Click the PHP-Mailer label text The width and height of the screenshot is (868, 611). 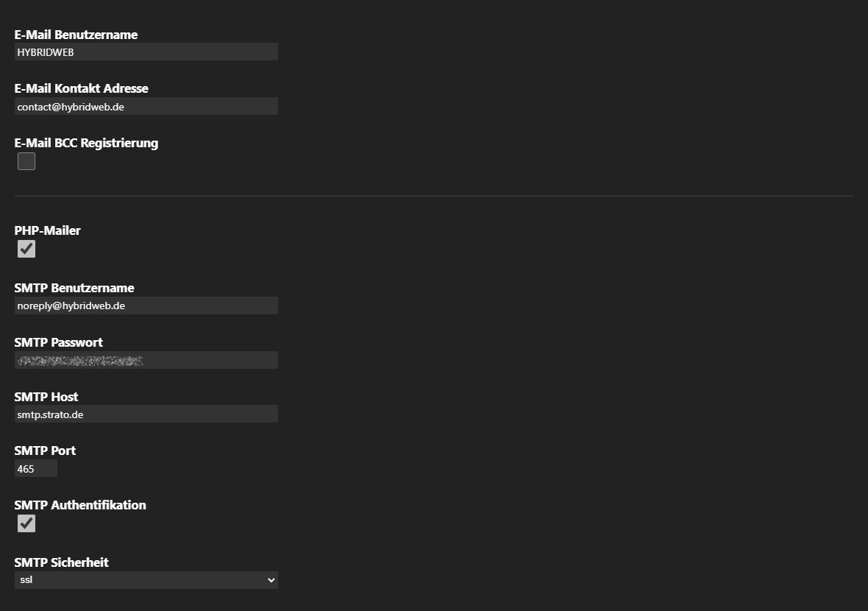pos(48,230)
